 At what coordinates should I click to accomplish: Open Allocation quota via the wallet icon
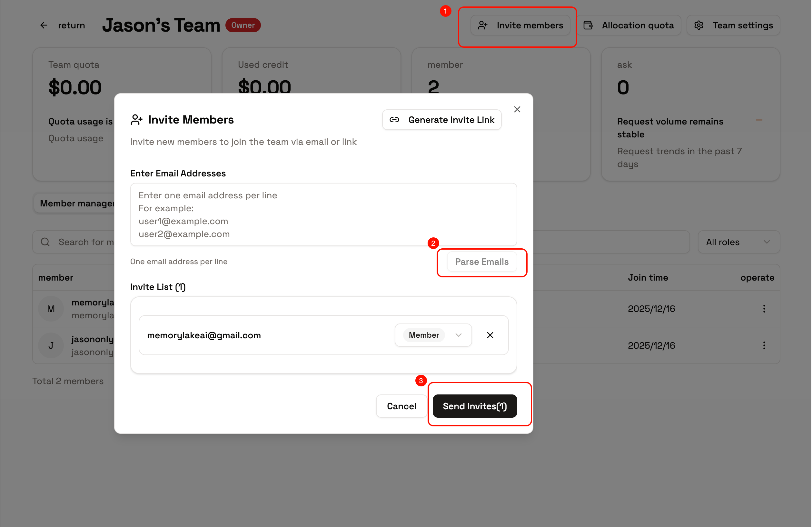point(588,25)
